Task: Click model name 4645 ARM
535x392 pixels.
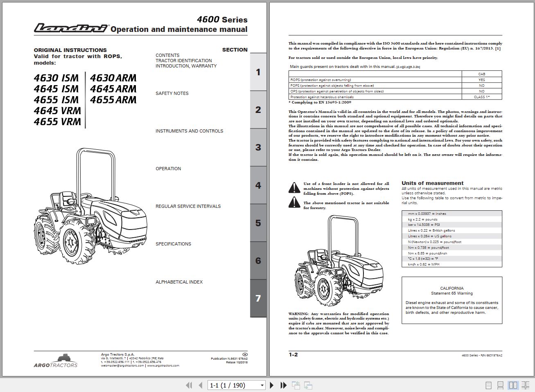Action: point(113,89)
